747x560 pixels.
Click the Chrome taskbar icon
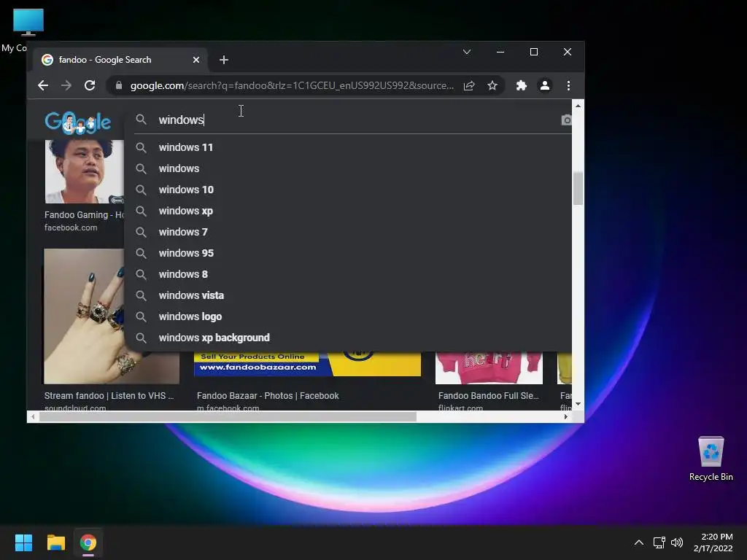pos(88,542)
